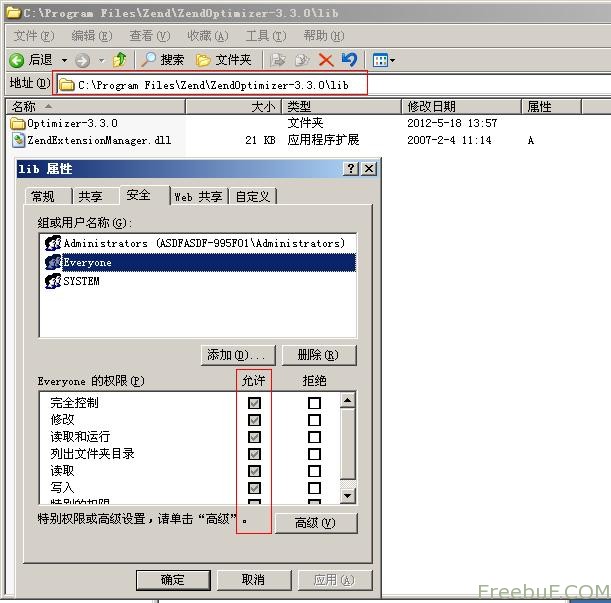Screen dimensions: 611x603
Task: Toggle Allow for 读取和运行 permission
Action: click(254, 437)
